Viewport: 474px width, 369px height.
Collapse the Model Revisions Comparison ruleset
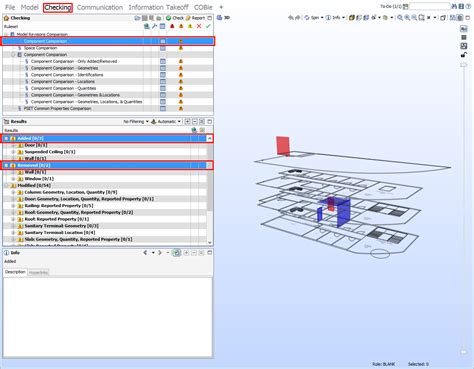point(6,34)
